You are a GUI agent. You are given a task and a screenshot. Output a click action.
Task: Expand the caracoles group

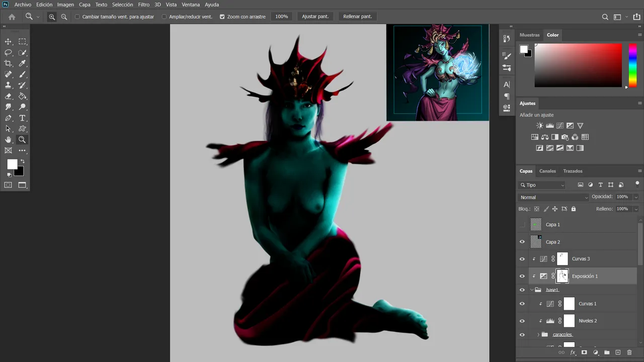pyautogui.click(x=538, y=334)
